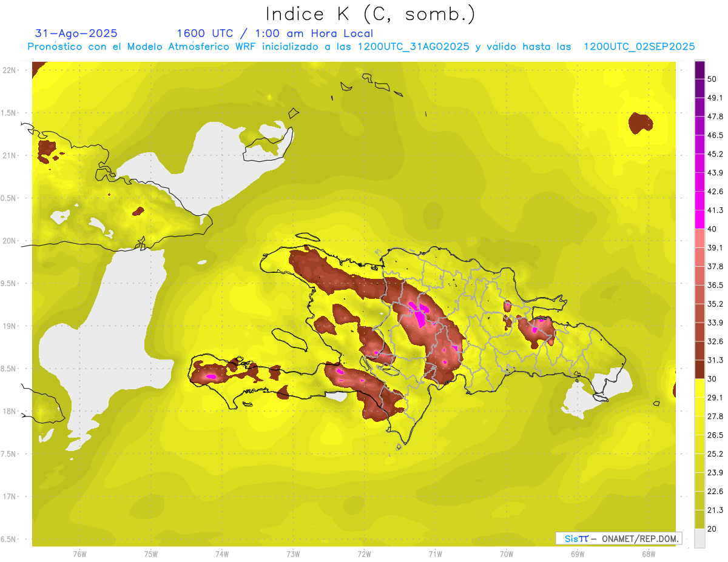Click the legend value '23.9'
728x562 pixels.
point(715,472)
